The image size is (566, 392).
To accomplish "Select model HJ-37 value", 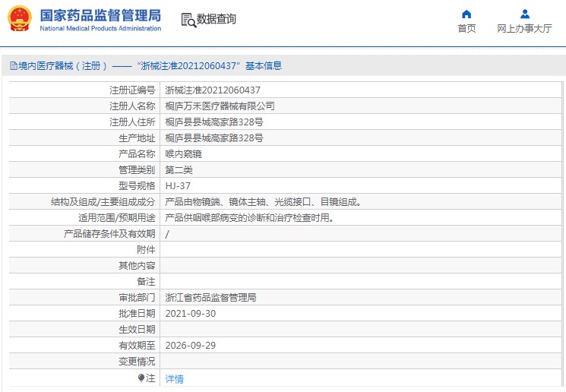I will [178, 185].
